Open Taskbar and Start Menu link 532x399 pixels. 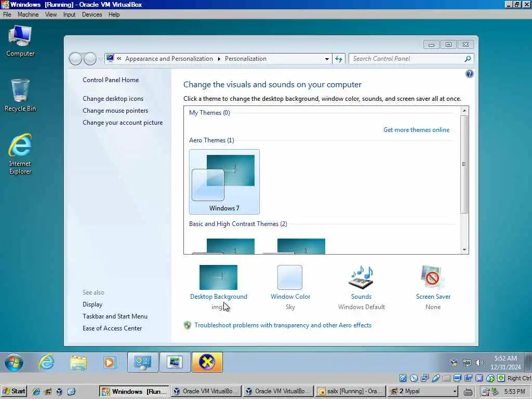click(115, 316)
